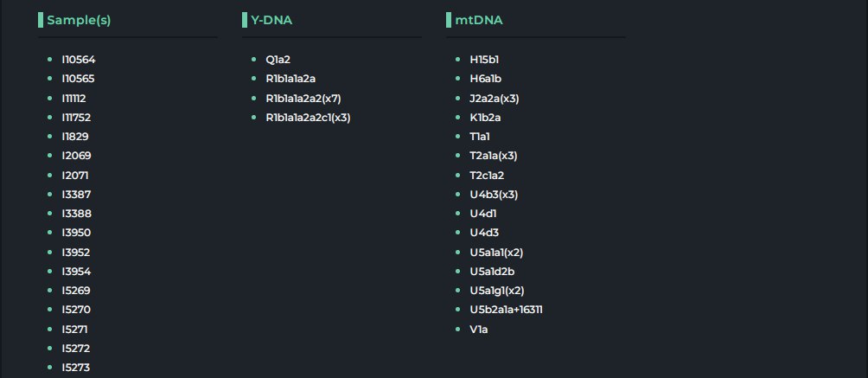The height and width of the screenshot is (378, 868).
Task: Select mtDNA haplogroup T2c1a2
Action: coord(487,175)
